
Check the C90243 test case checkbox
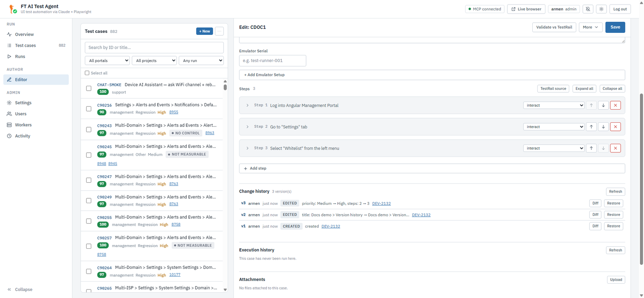point(89,129)
